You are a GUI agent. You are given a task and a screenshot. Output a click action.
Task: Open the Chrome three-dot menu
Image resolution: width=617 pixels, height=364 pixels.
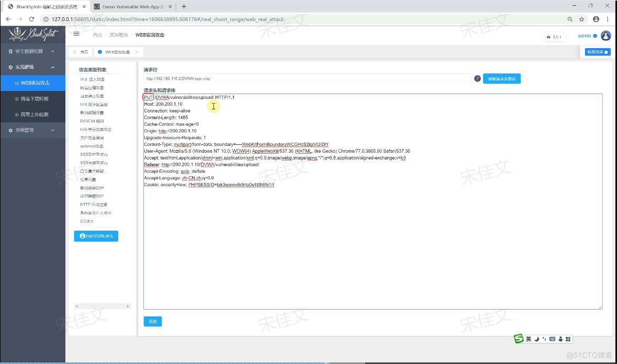(608, 19)
